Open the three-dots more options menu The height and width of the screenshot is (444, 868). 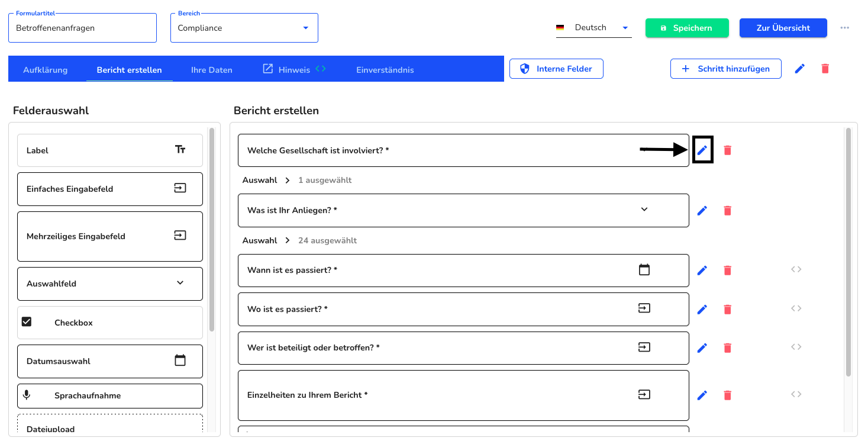click(845, 28)
